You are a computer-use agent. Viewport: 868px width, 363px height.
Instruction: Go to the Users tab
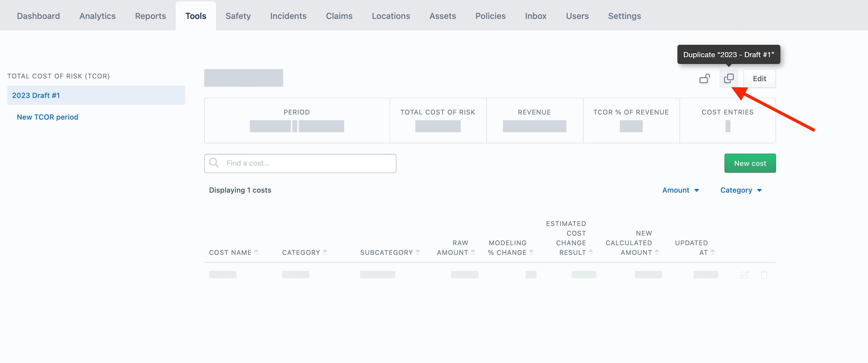(577, 16)
